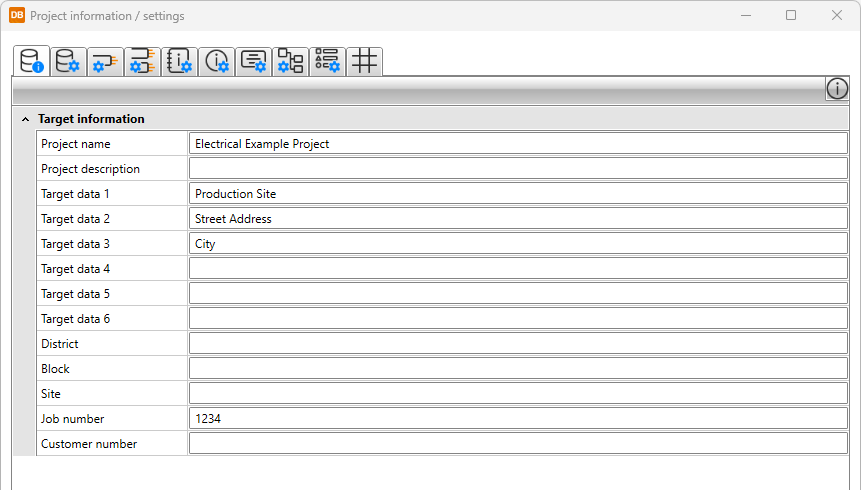Open the database information tab
Screen dimensions: 861x490
click(33, 61)
